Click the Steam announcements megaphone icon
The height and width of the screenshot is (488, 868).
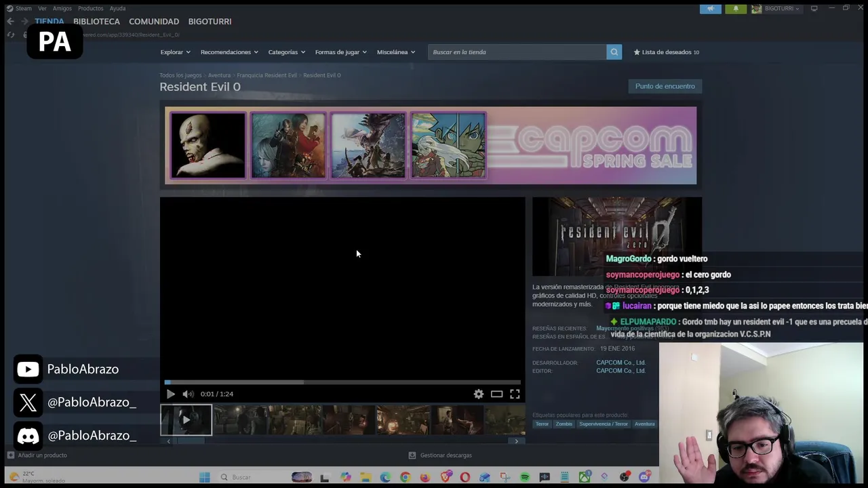click(x=711, y=9)
